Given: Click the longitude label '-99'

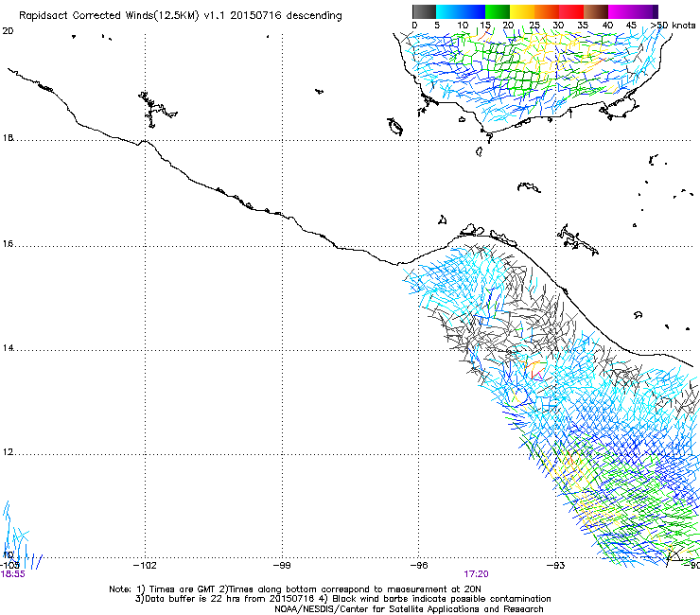Looking at the screenshot, I should click(x=282, y=566).
